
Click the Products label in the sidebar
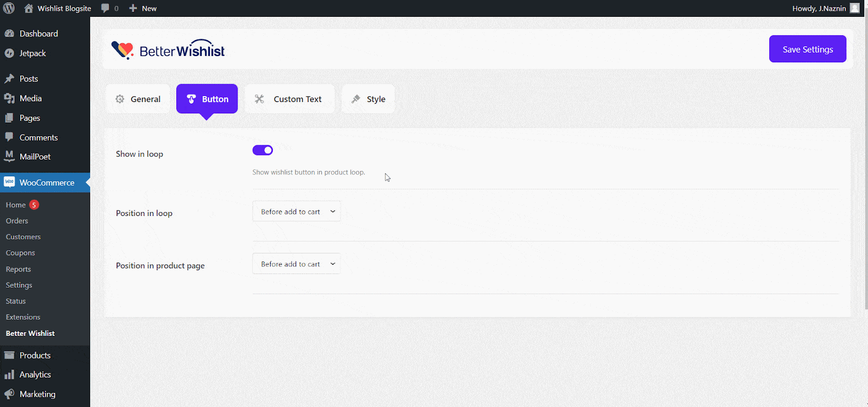pos(35,355)
